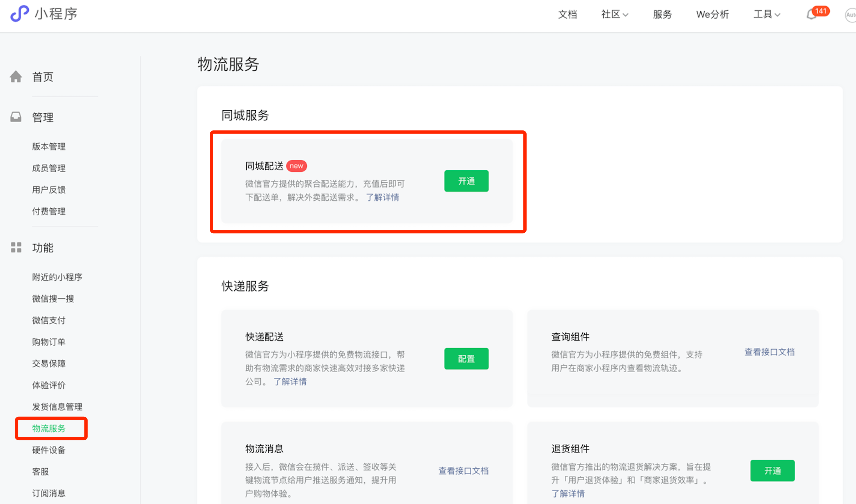
Task: Click the 快递服务 section heading
Action: point(245,286)
